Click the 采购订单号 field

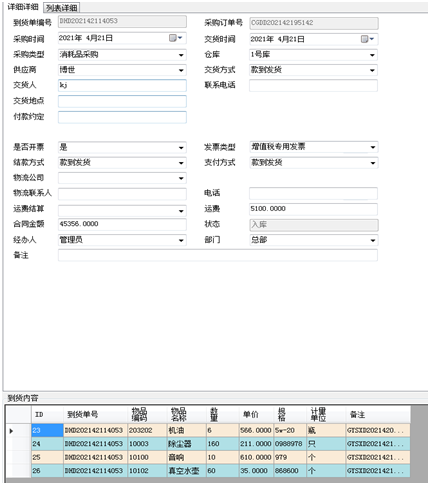314,23
